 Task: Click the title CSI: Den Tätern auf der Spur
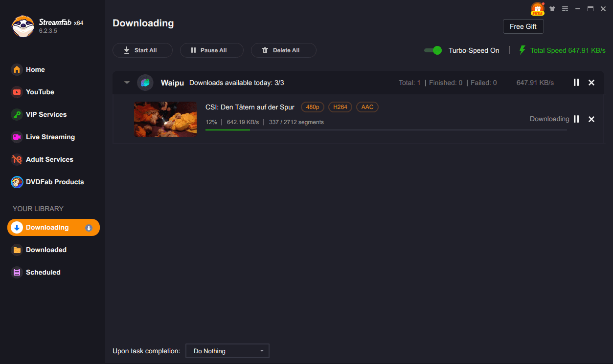coord(250,107)
